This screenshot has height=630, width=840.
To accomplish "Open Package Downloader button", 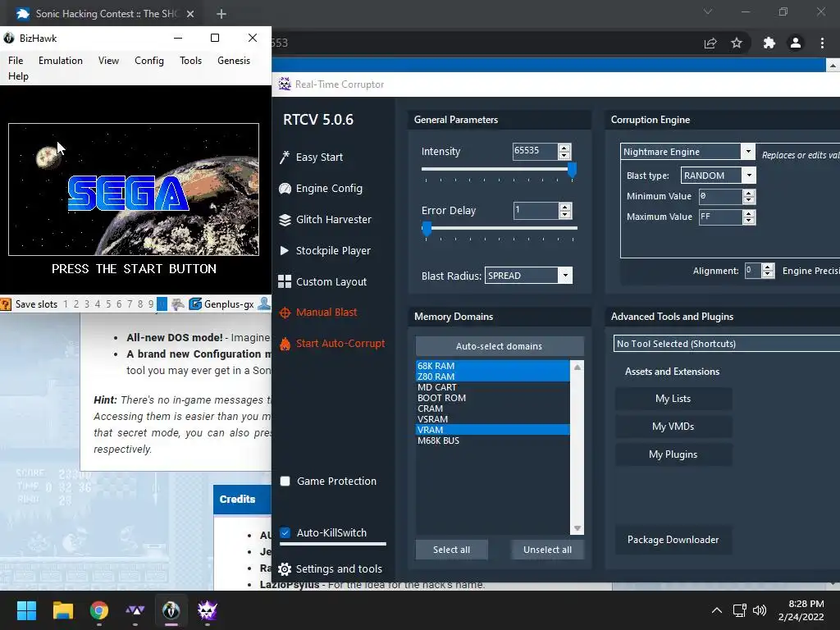I will coord(673,540).
